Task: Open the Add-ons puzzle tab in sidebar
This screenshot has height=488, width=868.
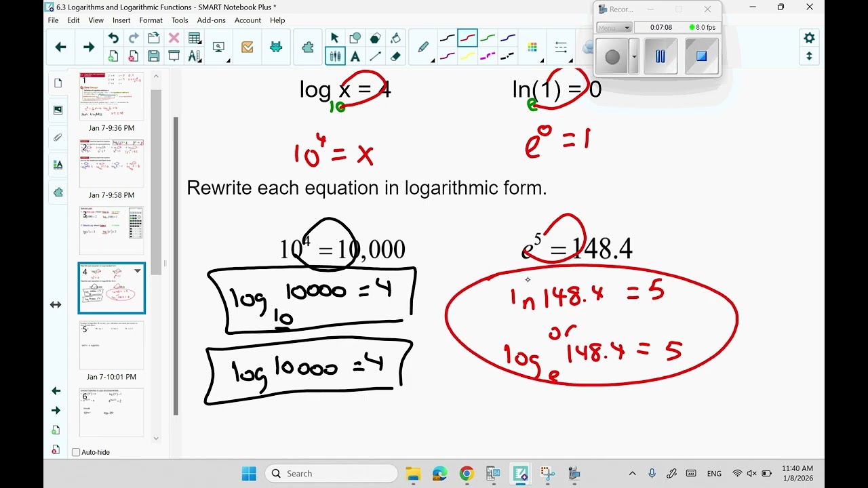Action: [58, 192]
